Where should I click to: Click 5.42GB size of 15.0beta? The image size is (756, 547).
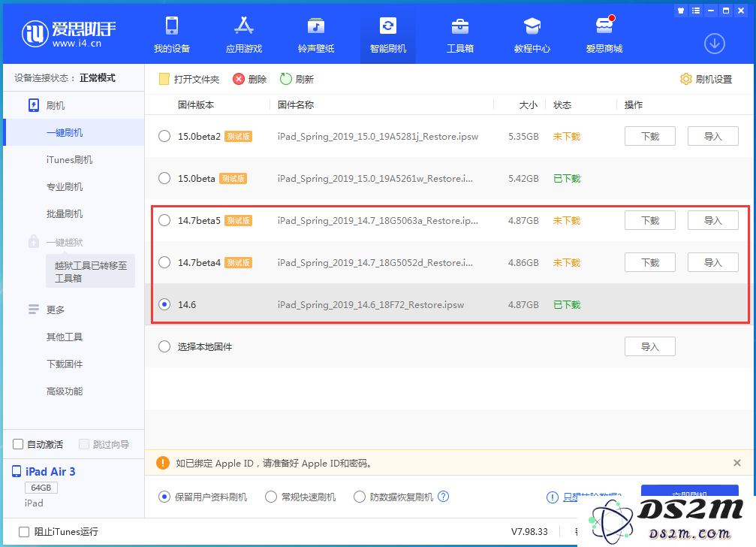pos(523,179)
